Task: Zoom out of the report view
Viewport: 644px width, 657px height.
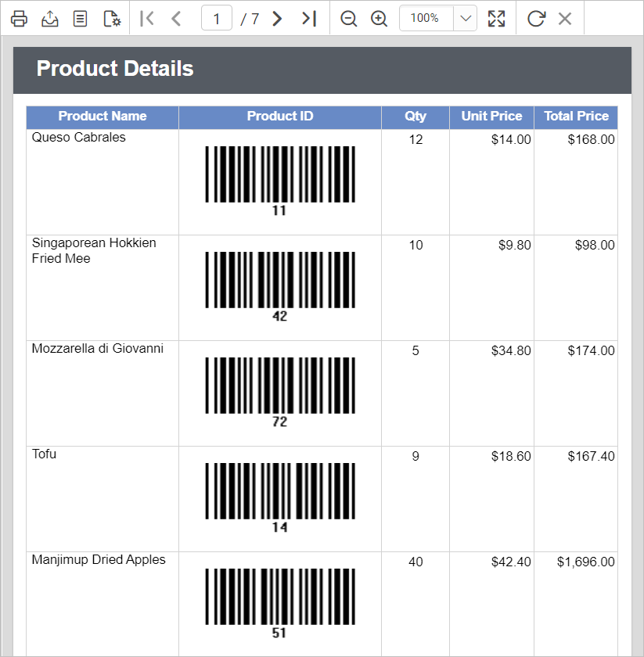Action: [x=349, y=18]
